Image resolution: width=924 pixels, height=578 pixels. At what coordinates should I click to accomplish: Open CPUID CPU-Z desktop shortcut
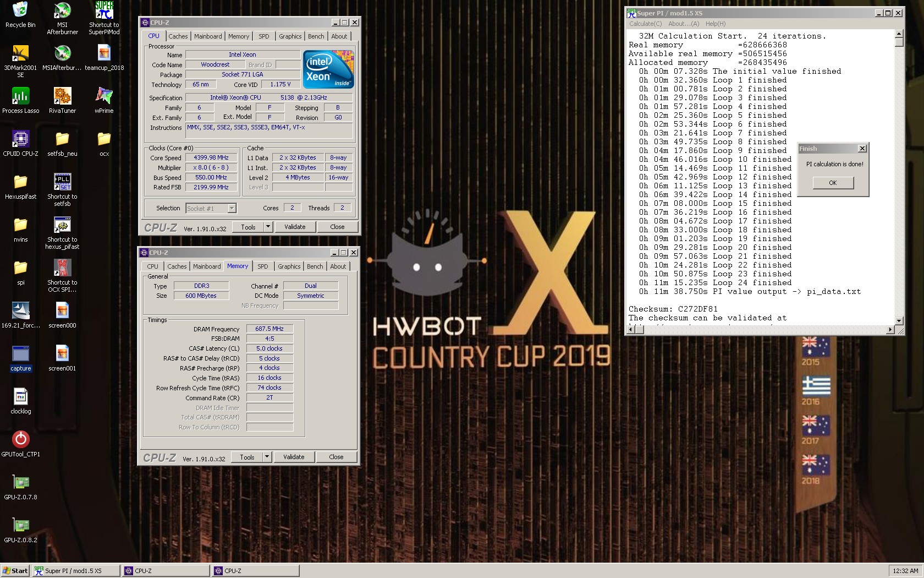click(20, 143)
